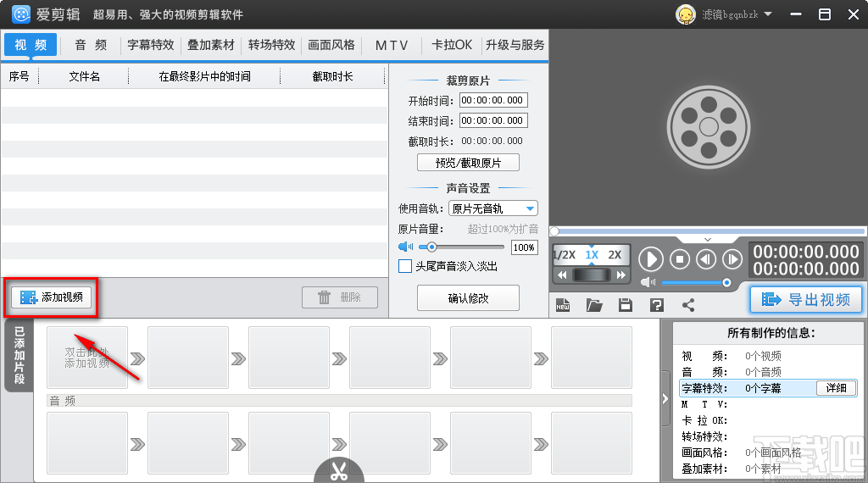The image size is (868, 483).
Task: Click the first empty audio clip slot
Action: point(87,443)
